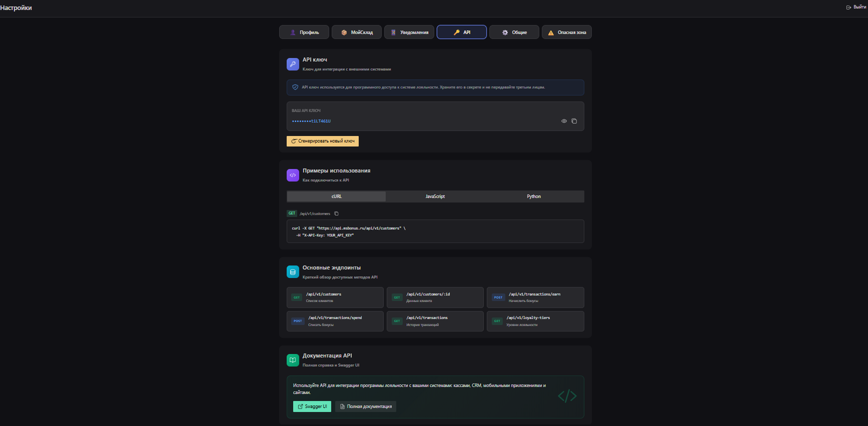Copy the /api/v1/customers endpoint path
The height and width of the screenshot is (426, 868).
336,213
